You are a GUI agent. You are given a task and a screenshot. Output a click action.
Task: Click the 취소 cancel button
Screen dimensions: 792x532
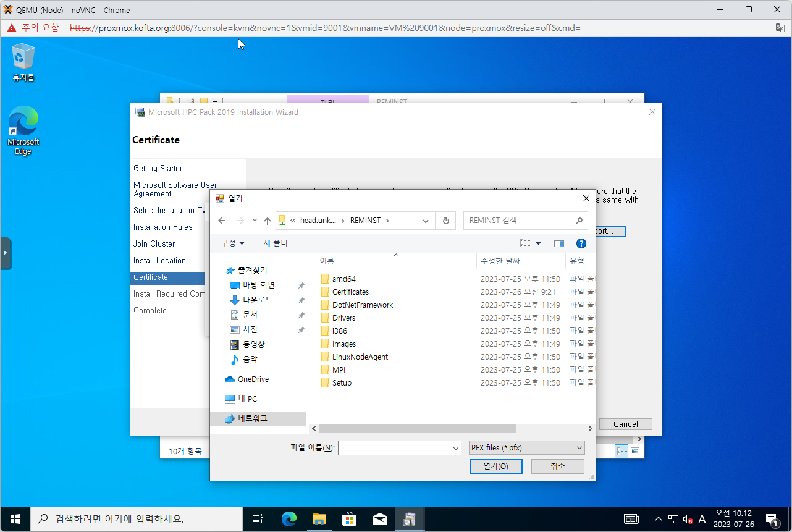pos(557,466)
